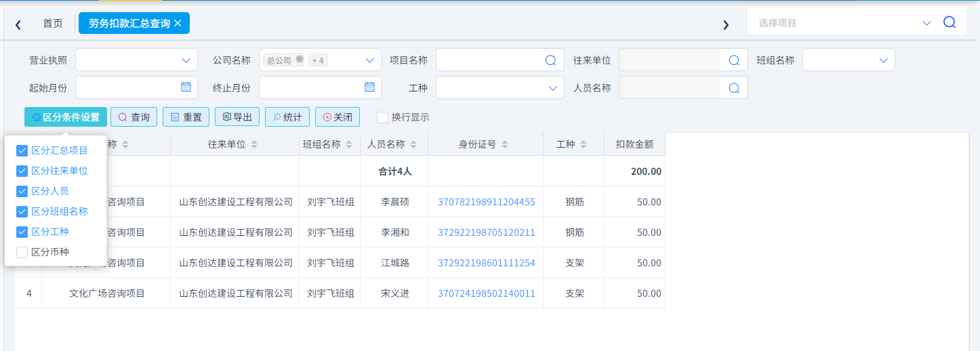Image resolution: width=980 pixels, height=351 pixels.
Task: Expand the 班组名称 filter dropdown
Action: pyautogui.click(x=883, y=60)
